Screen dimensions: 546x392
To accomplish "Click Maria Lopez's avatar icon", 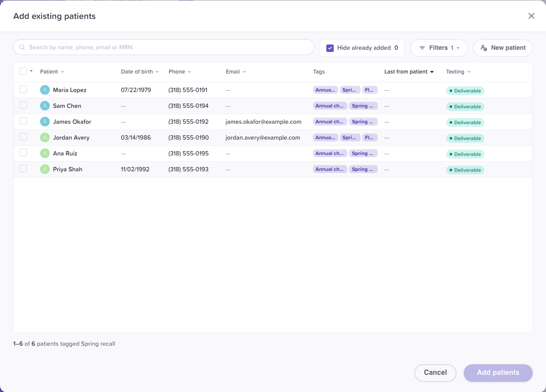I will coord(45,90).
